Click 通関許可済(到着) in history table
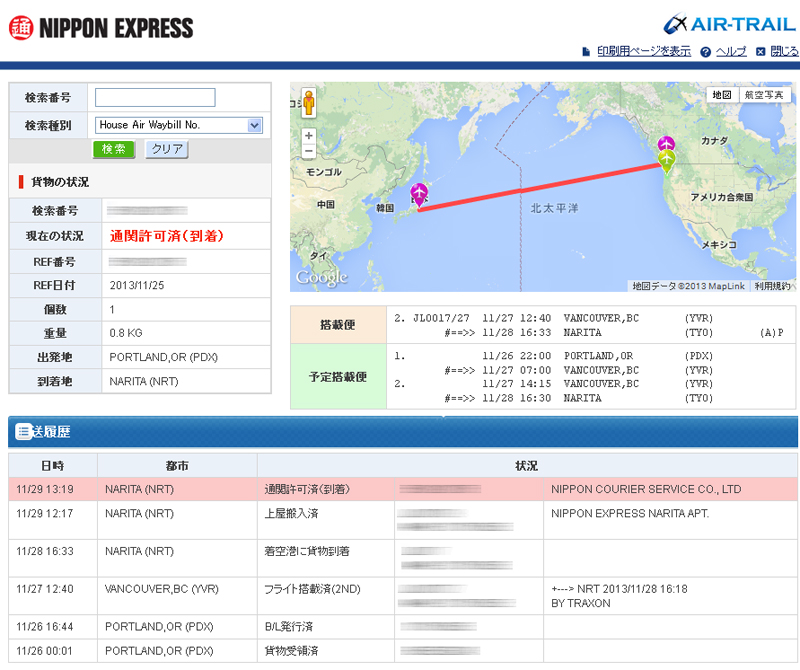Image resolution: width=800 pixels, height=670 pixels. pos(307,489)
